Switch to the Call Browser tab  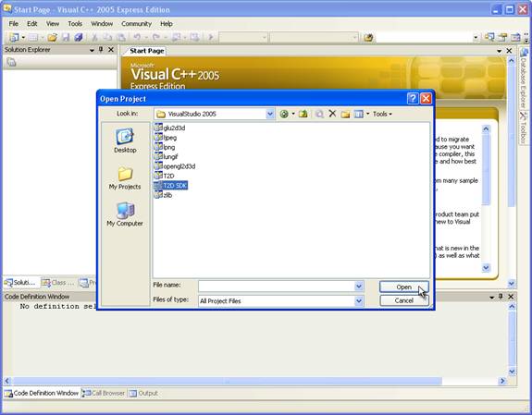click(104, 393)
